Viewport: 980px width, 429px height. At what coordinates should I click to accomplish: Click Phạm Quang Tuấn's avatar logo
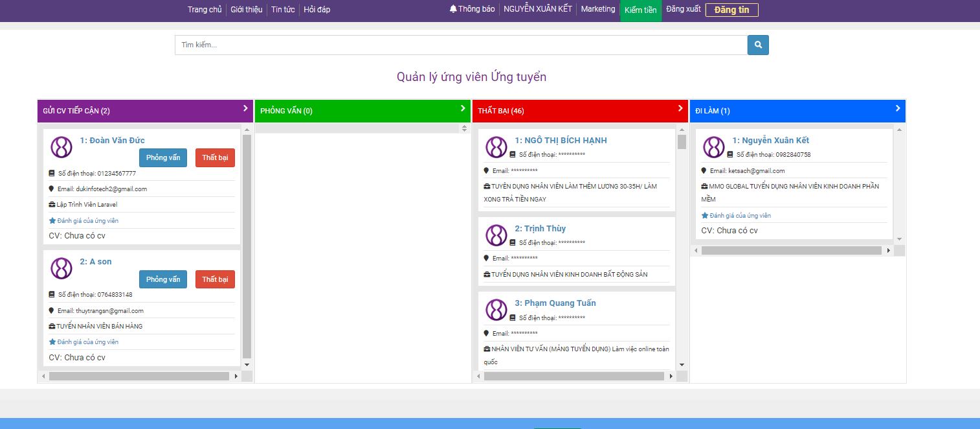(x=496, y=310)
